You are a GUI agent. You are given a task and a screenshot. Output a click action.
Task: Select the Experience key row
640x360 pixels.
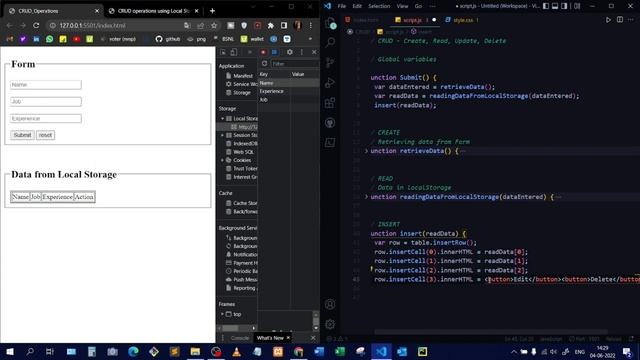click(x=289, y=91)
